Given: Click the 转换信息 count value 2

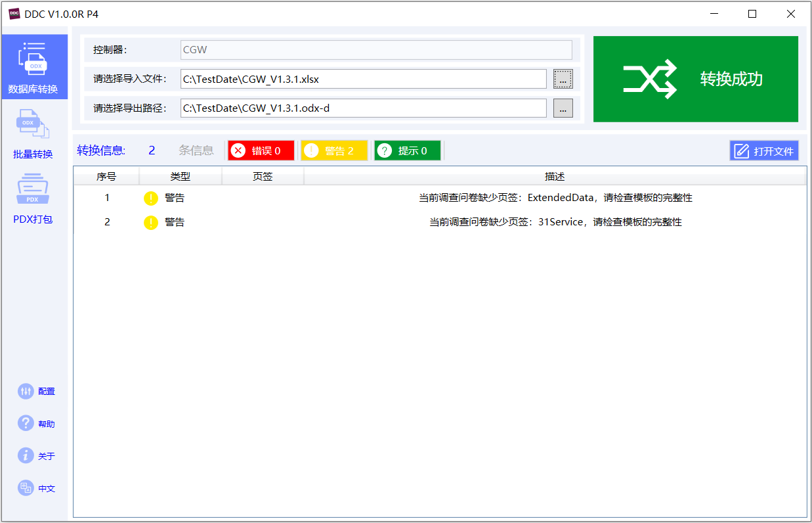Looking at the screenshot, I should [x=152, y=150].
